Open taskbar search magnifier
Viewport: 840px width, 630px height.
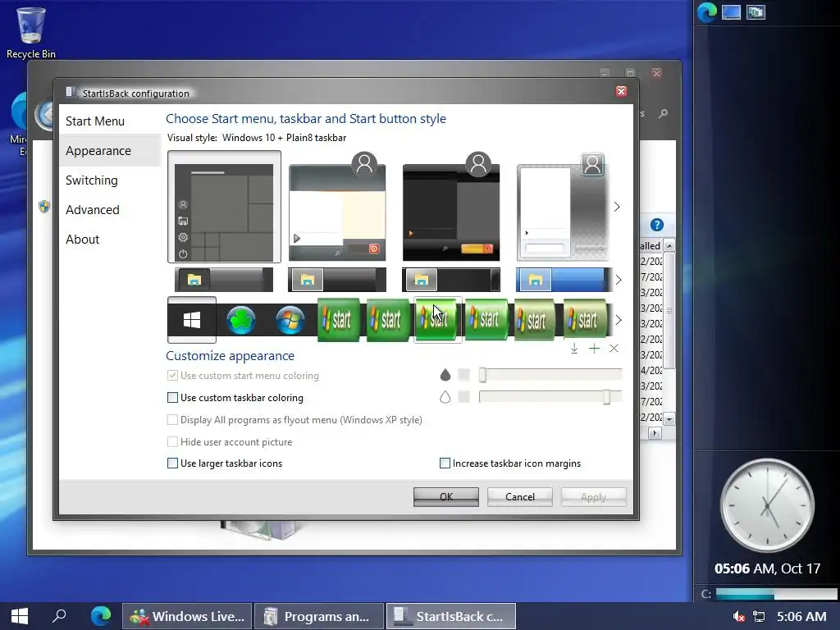coord(59,616)
